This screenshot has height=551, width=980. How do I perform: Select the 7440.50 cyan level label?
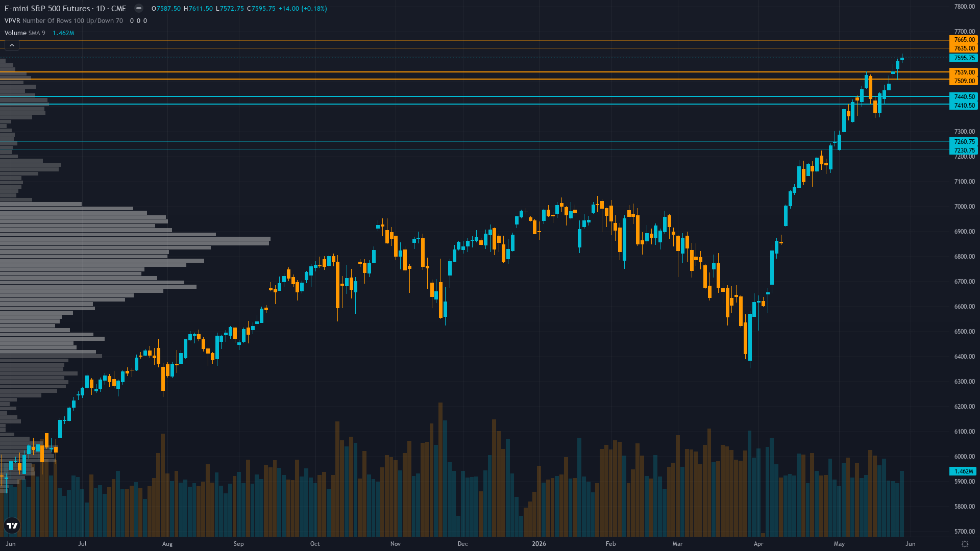[x=963, y=97]
